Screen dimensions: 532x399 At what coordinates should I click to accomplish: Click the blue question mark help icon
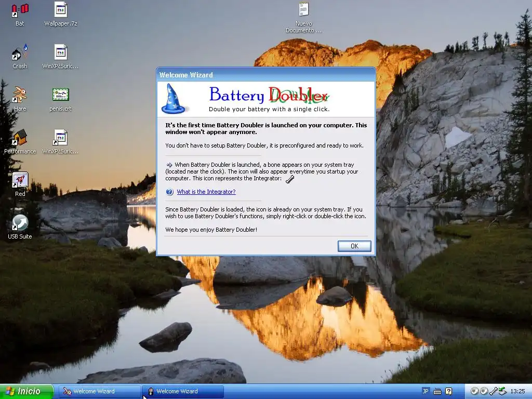click(x=170, y=192)
